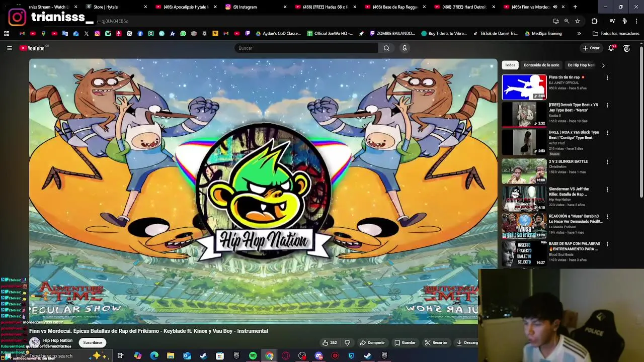
Task: Open the Crear dropdown button
Action: pos(591,48)
